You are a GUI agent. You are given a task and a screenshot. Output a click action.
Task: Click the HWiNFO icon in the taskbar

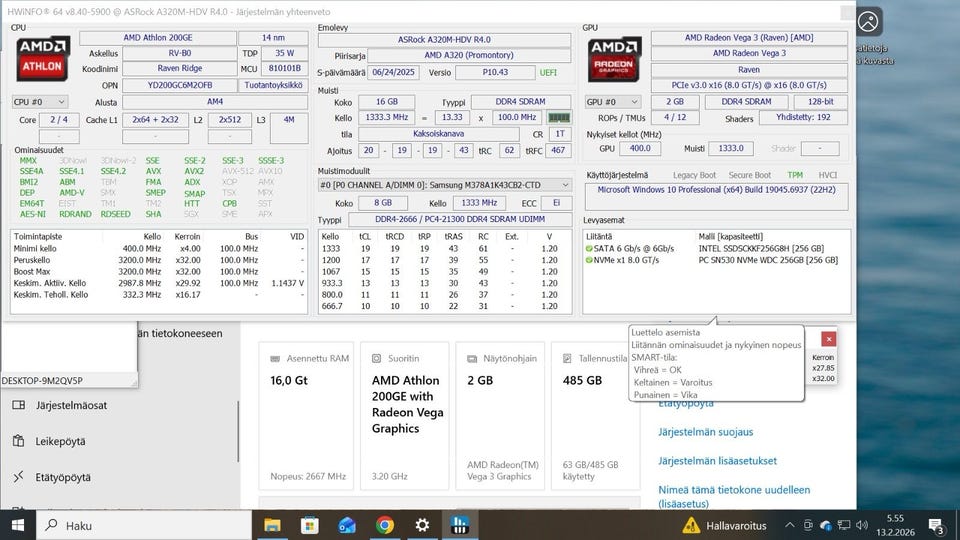coord(459,524)
